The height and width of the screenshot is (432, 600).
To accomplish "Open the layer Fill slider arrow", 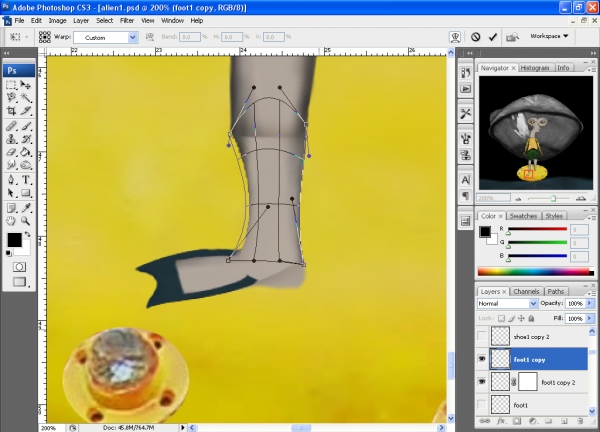I will point(590,318).
